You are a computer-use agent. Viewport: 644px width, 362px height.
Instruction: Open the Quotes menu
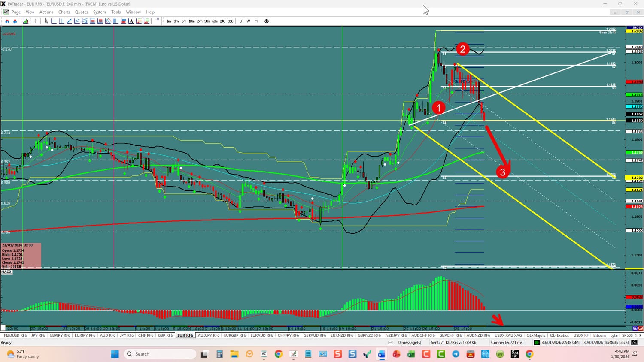tap(82, 12)
